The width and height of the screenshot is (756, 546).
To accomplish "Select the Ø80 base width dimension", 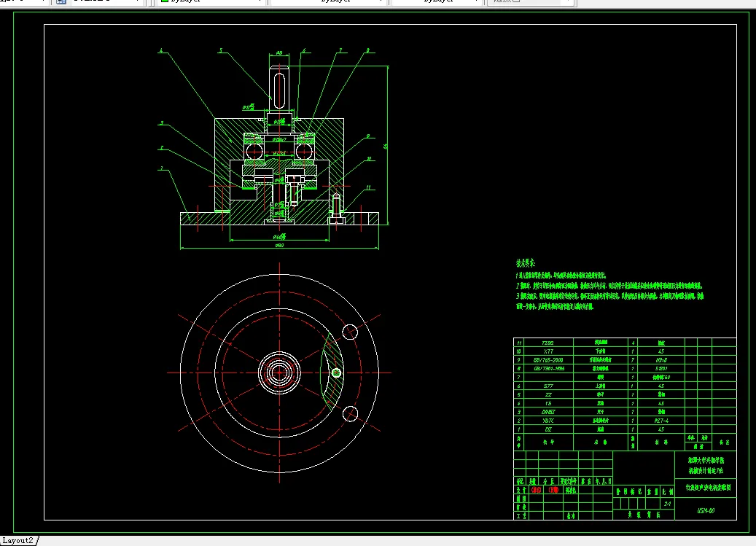I will click(x=279, y=245).
